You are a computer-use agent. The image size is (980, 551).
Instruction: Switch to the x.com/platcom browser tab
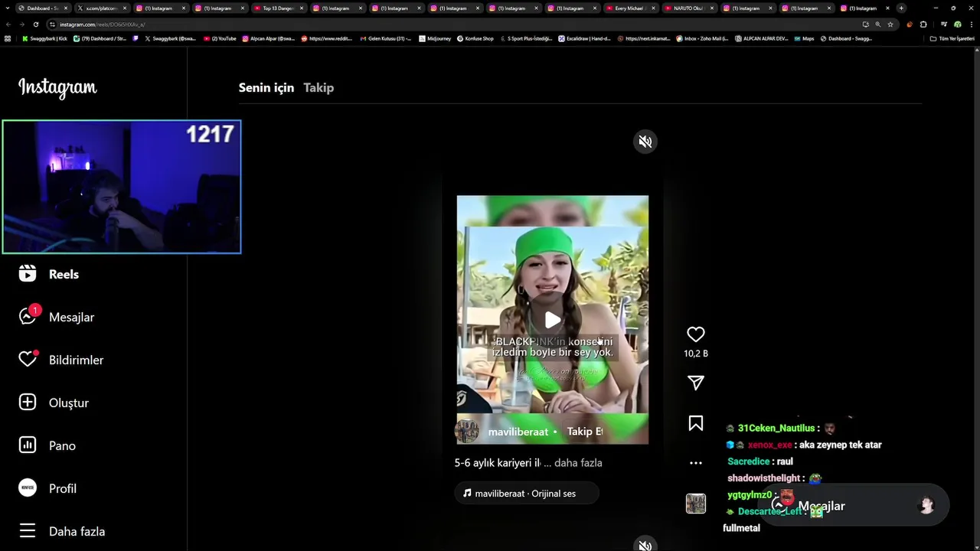[103, 8]
